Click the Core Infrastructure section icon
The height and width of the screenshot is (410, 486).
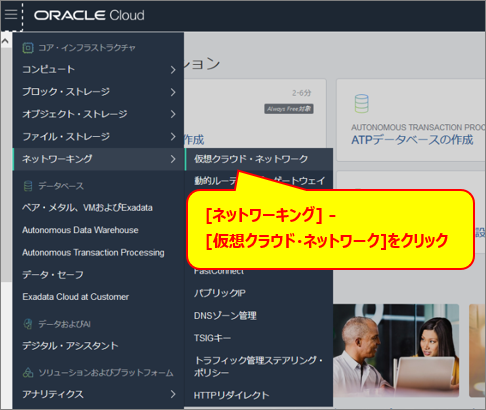coord(28,48)
